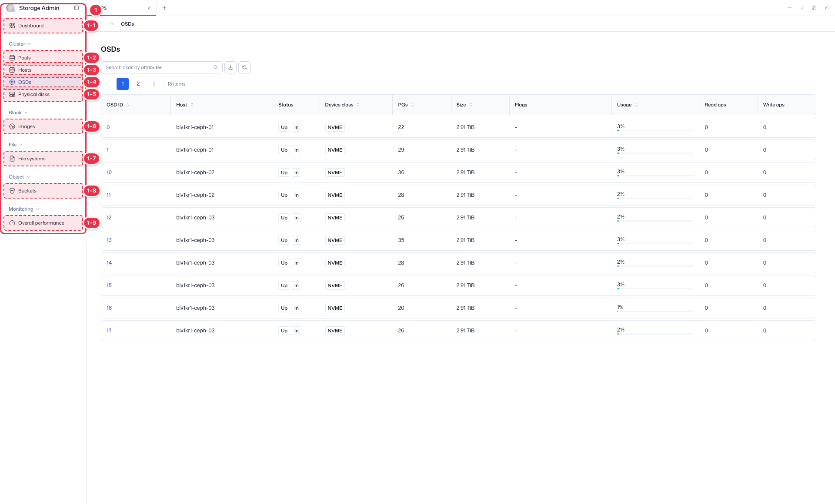Open the Pools menu item
Screen dimensions: 835x504
coord(43,58)
